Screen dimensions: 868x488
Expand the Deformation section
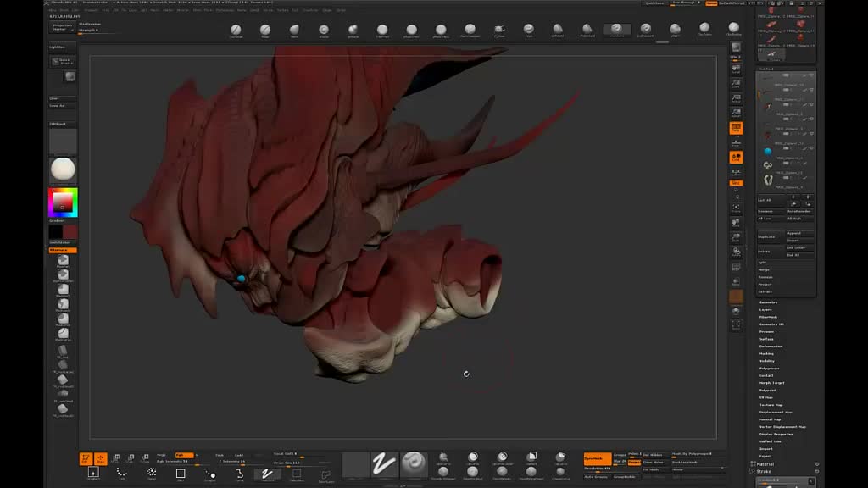click(771, 347)
